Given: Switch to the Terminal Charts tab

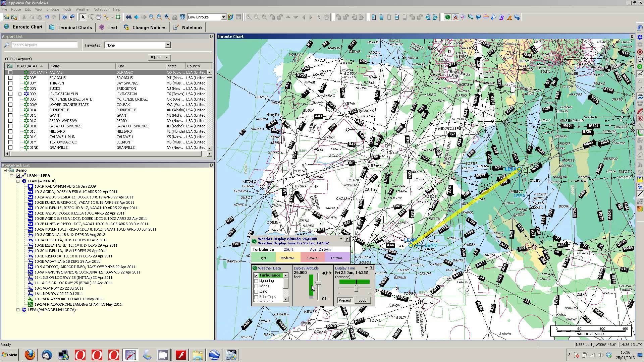Looking at the screenshot, I should (71, 27).
